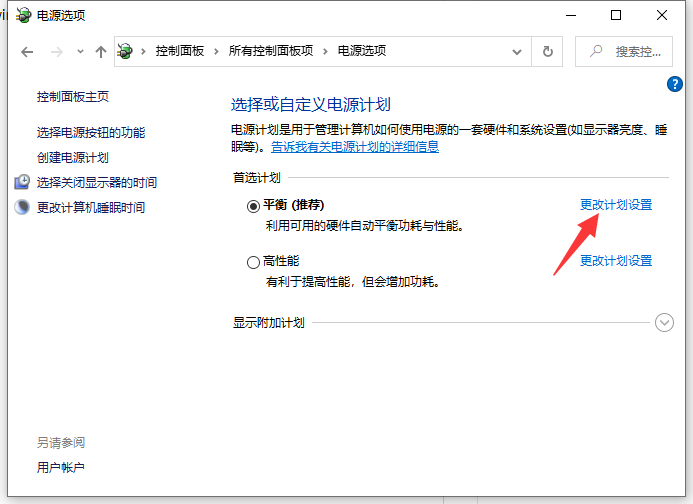Focus the 搜索控制面板 search field
Viewport: 693px width, 504px height.
(x=624, y=52)
